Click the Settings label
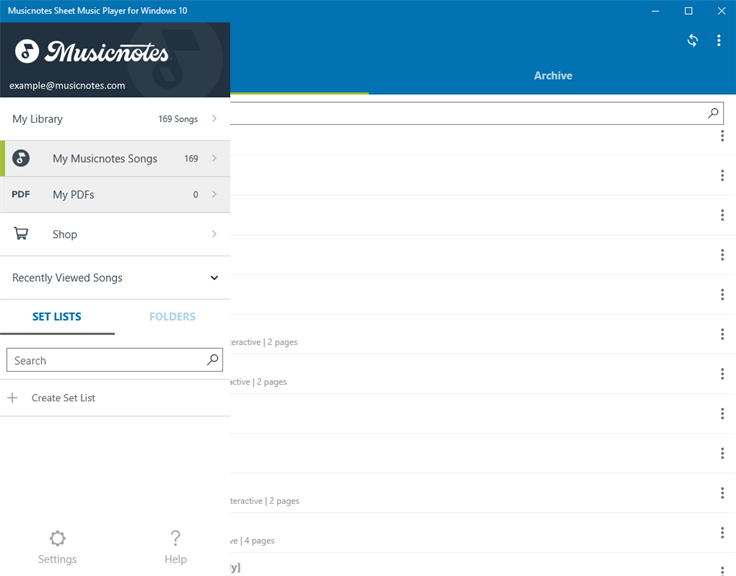Image resolution: width=736 pixels, height=576 pixels. click(57, 559)
